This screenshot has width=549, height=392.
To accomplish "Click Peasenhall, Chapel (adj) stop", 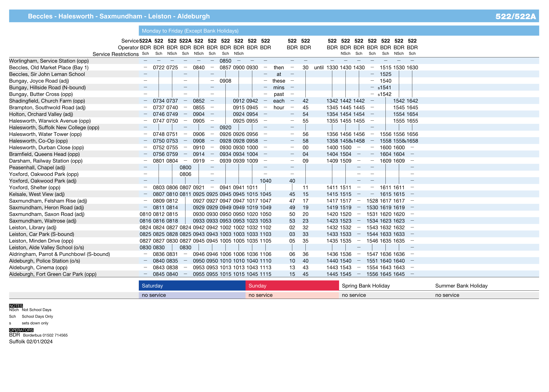I will 37,167.
